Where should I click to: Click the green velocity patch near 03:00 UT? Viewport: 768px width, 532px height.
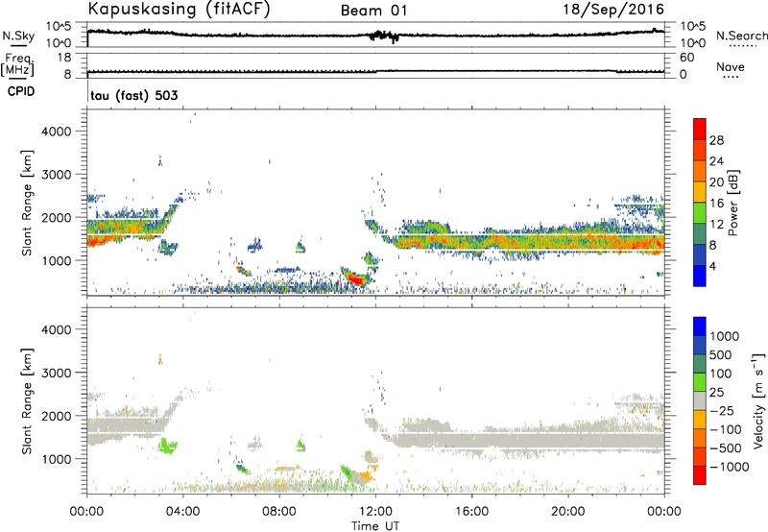[167, 446]
